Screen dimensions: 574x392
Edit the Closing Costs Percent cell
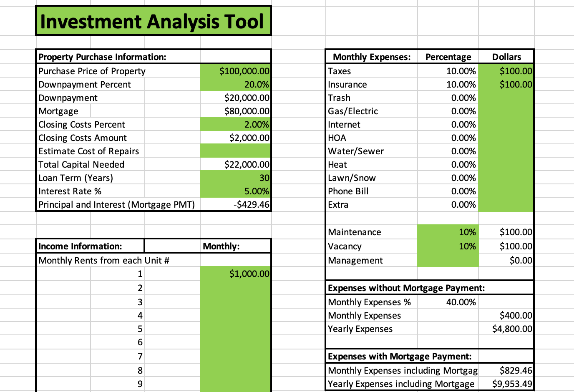[236, 124]
